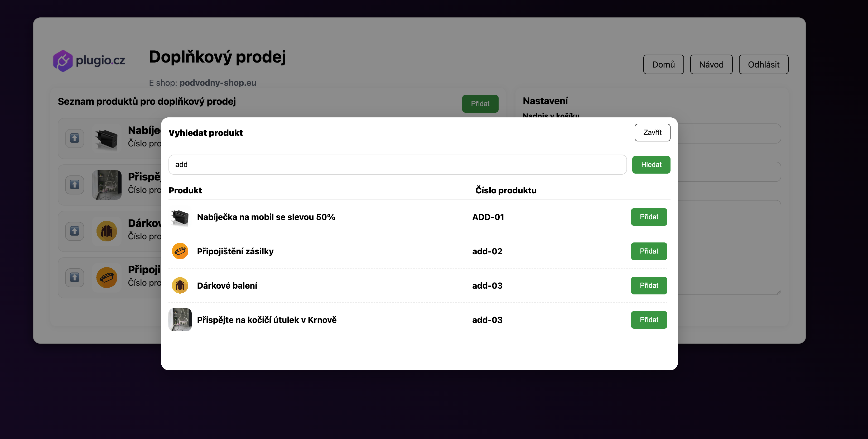Click the Nabíječka na mobil product name

coord(266,217)
